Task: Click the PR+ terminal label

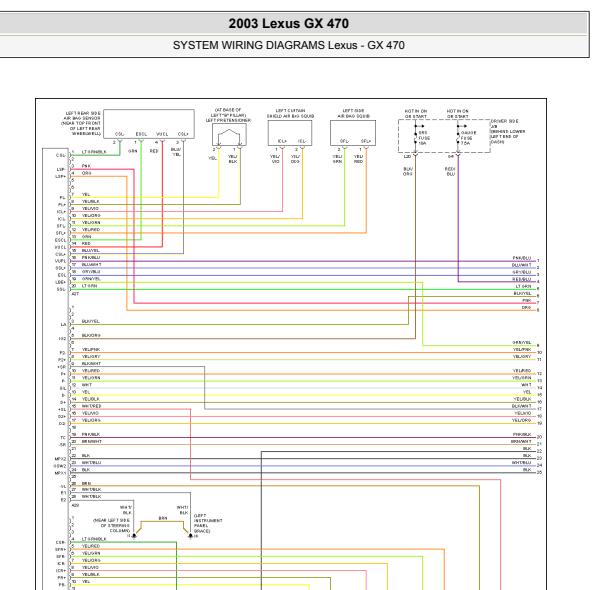Action: tap(61, 577)
